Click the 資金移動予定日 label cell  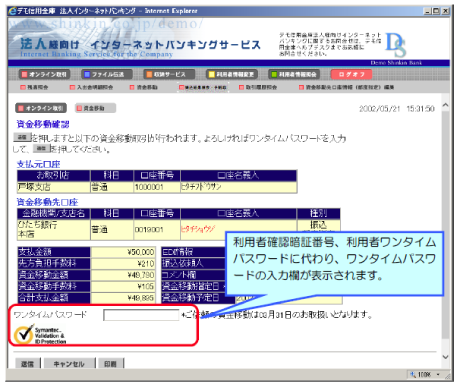pyautogui.click(x=198, y=298)
